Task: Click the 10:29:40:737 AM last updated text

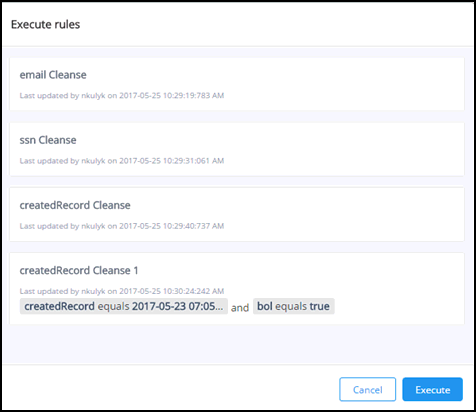Action: tap(122, 226)
